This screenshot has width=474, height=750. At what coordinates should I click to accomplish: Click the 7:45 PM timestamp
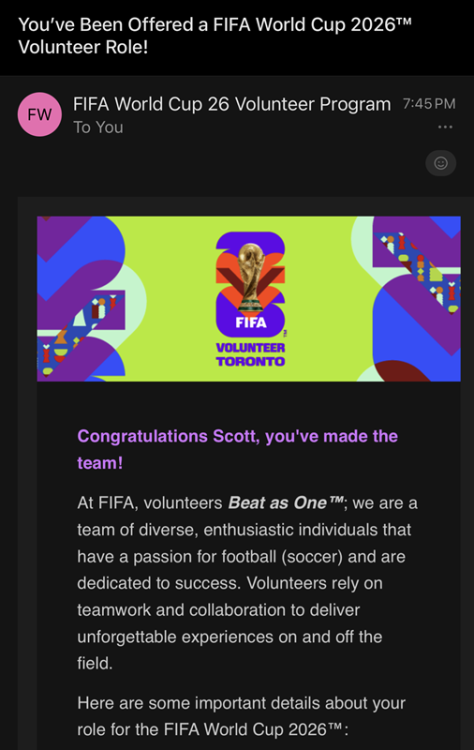429,104
